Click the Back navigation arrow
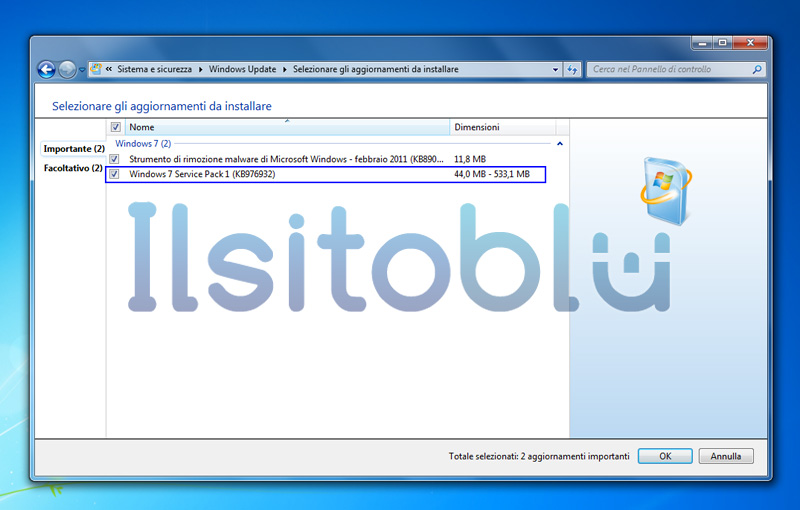 [46, 70]
